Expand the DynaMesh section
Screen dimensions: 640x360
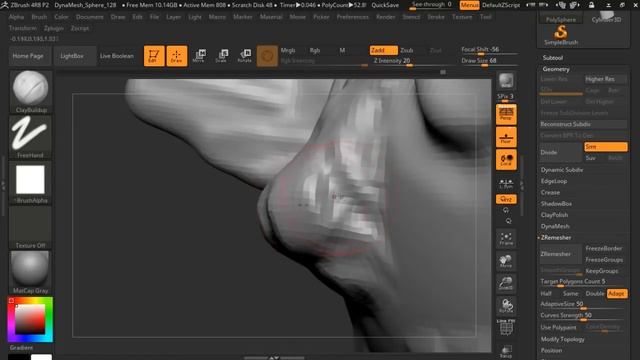click(555, 226)
